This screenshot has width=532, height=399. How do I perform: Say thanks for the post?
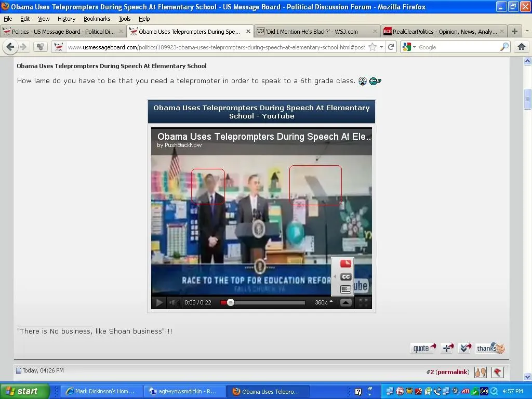(490, 348)
